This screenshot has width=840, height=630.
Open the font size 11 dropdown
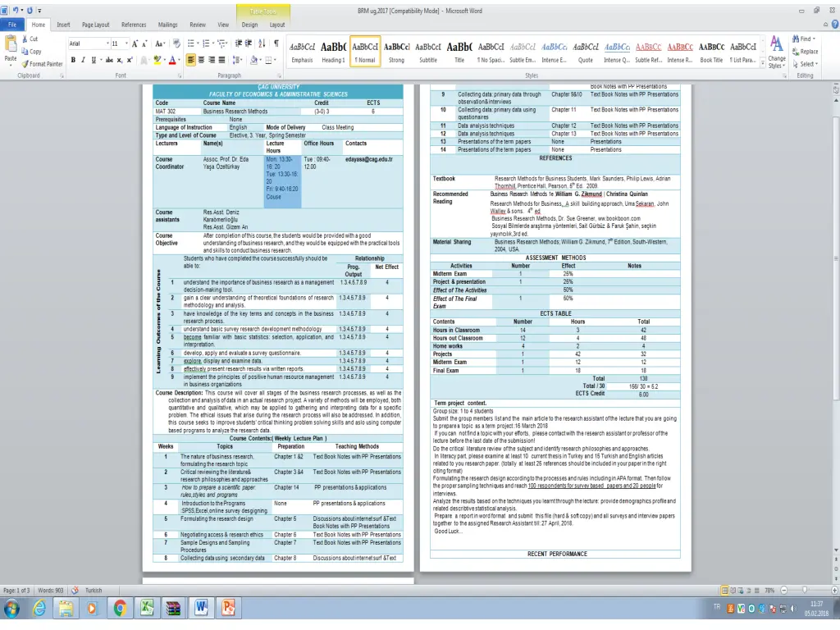point(127,44)
